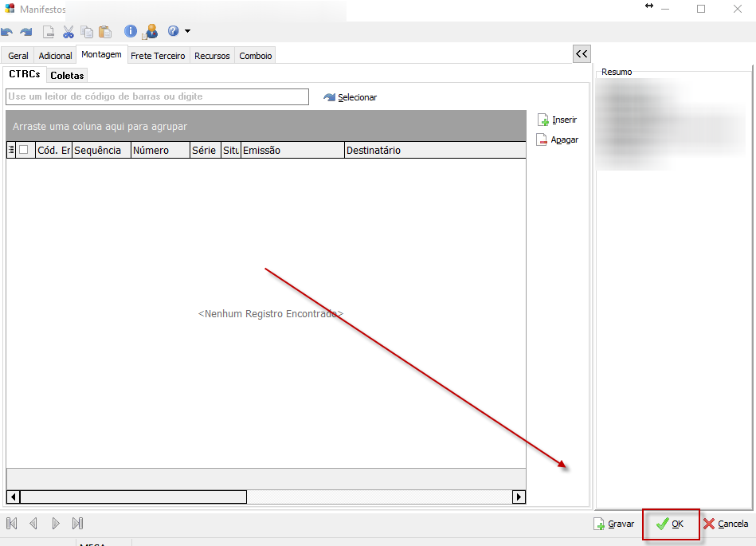The width and height of the screenshot is (756, 546).
Task: Open the Coletas sub-tab
Action: (67, 76)
